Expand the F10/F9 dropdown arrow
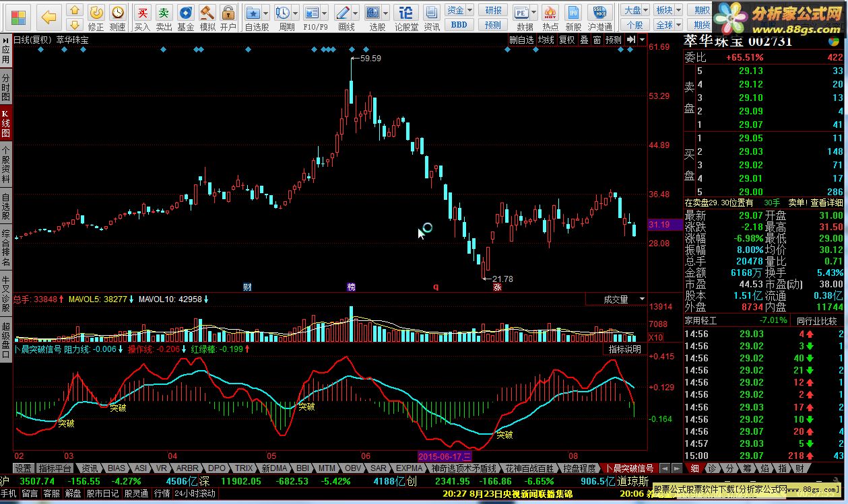This screenshot has height=504, width=848. click(x=323, y=13)
